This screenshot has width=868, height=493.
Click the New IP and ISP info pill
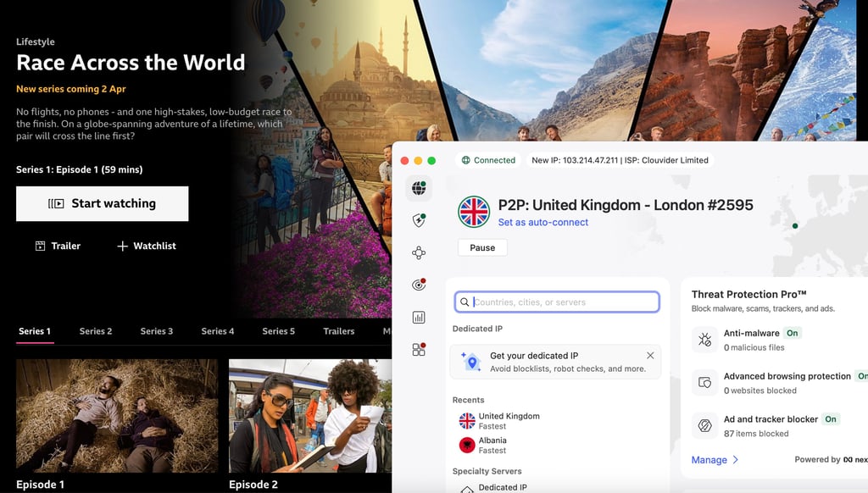coord(620,160)
